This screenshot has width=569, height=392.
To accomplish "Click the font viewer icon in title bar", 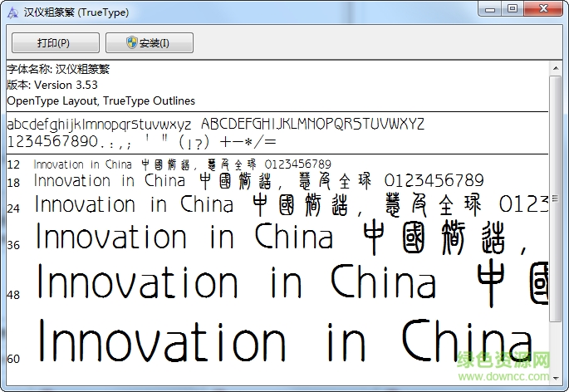I will 13,12.
